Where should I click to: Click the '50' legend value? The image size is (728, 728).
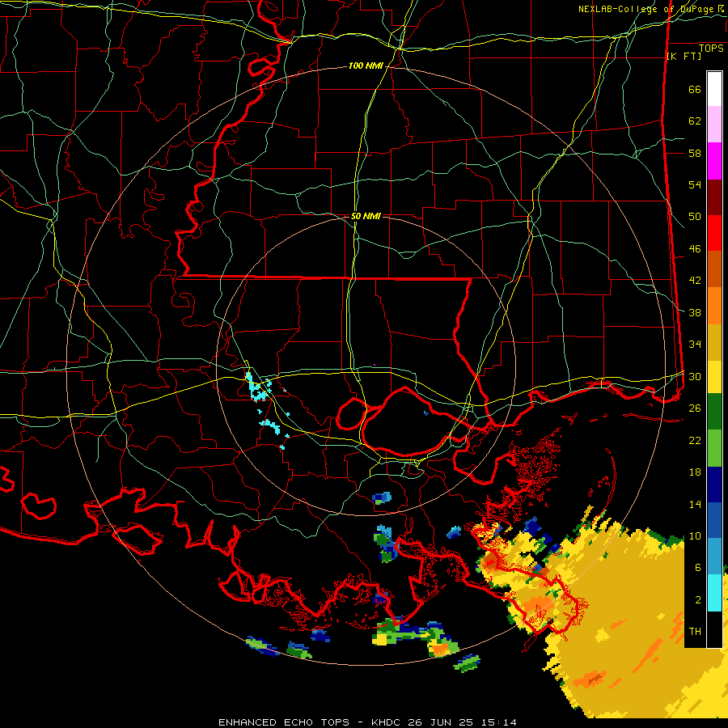point(695,217)
